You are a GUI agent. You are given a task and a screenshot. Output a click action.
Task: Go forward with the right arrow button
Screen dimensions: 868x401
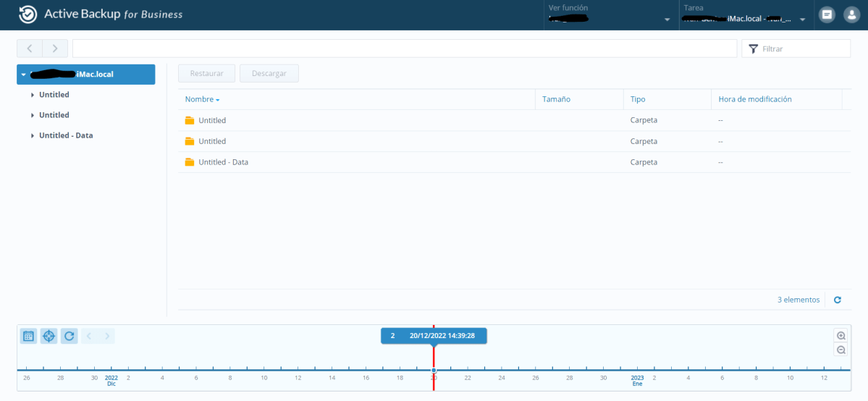tap(55, 48)
